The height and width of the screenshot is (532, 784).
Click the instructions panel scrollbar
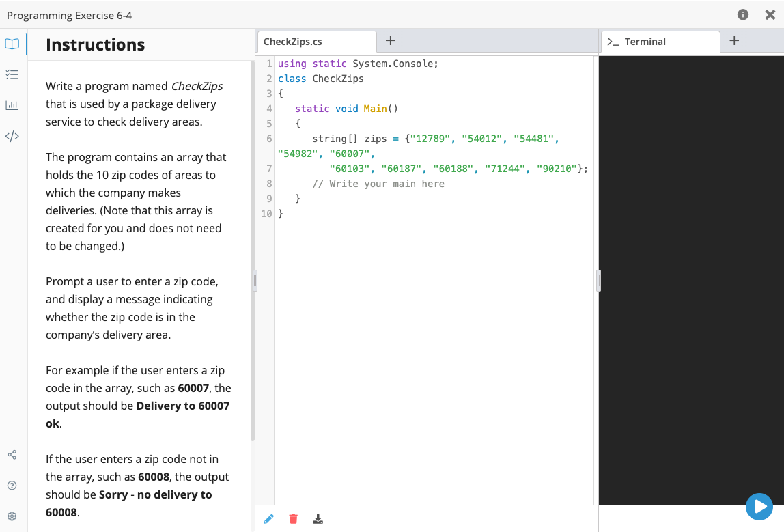(x=253, y=250)
